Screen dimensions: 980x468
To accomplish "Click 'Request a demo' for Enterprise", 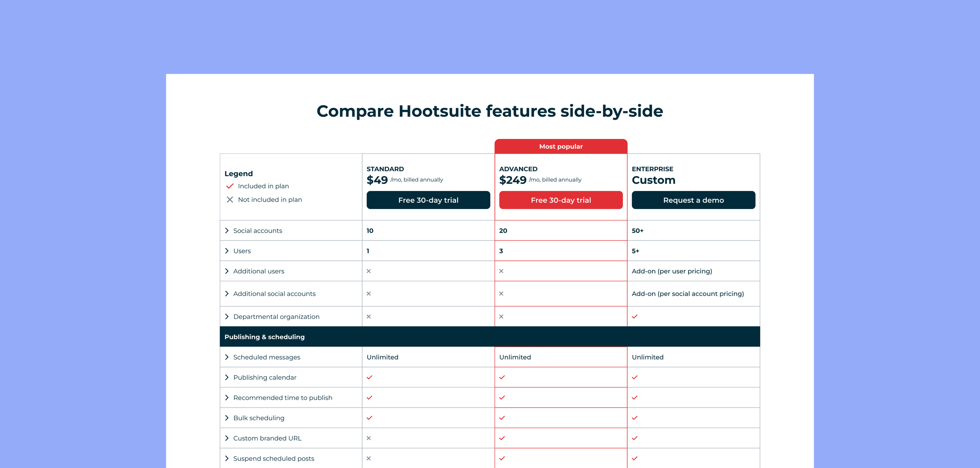I will click(693, 200).
